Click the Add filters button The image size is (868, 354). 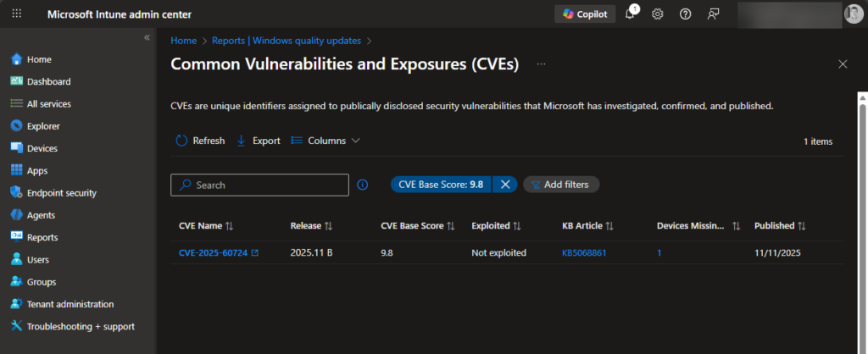click(x=561, y=185)
